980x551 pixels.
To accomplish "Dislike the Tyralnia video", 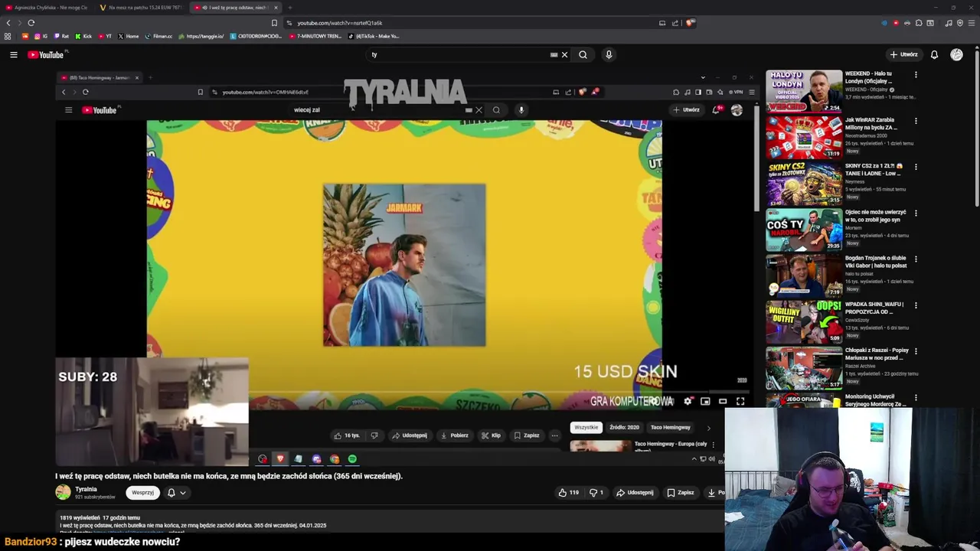I will point(596,493).
